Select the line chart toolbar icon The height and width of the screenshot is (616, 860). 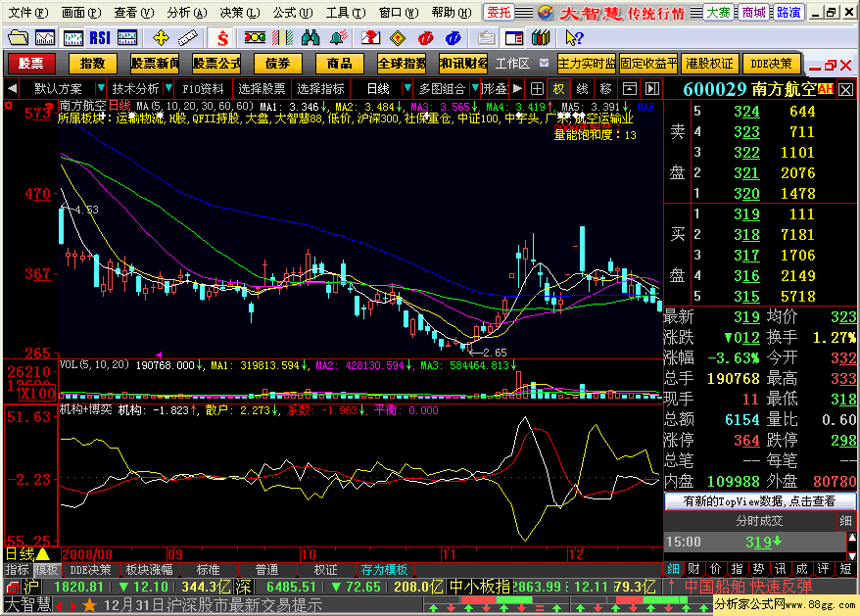point(45,38)
